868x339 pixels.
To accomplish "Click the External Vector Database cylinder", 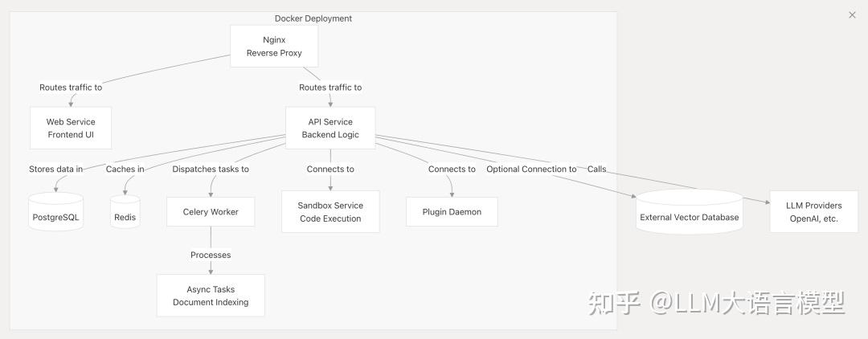I will [689, 214].
